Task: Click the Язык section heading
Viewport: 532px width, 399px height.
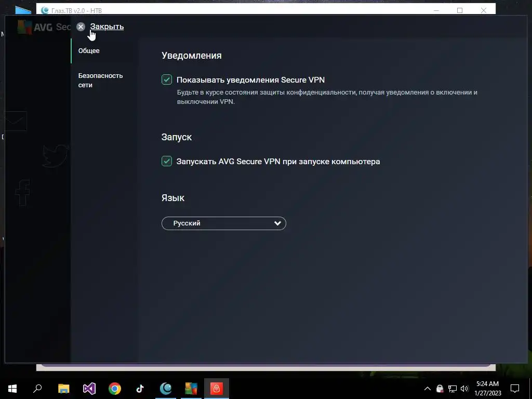Action: (x=172, y=198)
